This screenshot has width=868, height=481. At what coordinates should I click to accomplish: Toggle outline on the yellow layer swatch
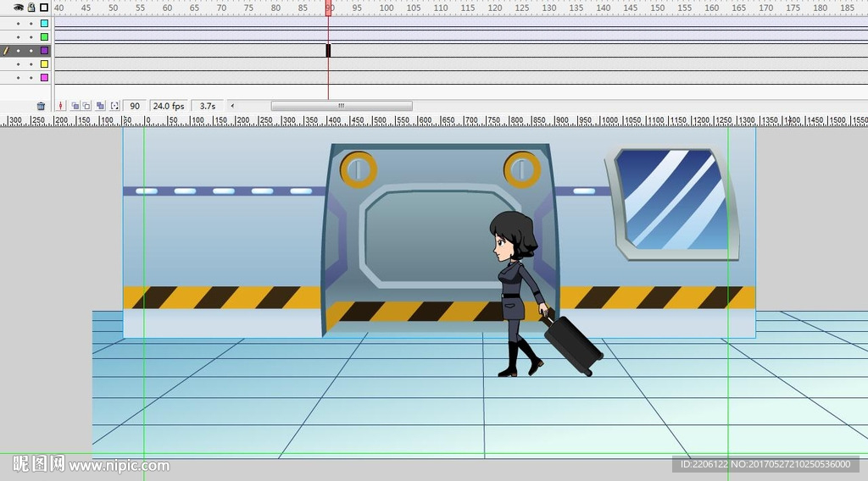tap(44, 64)
